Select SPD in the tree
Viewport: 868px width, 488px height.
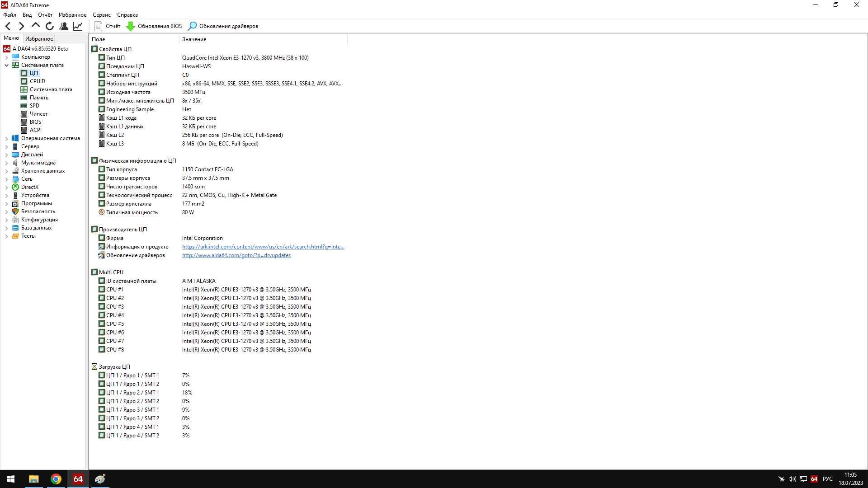[x=34, y=106]
